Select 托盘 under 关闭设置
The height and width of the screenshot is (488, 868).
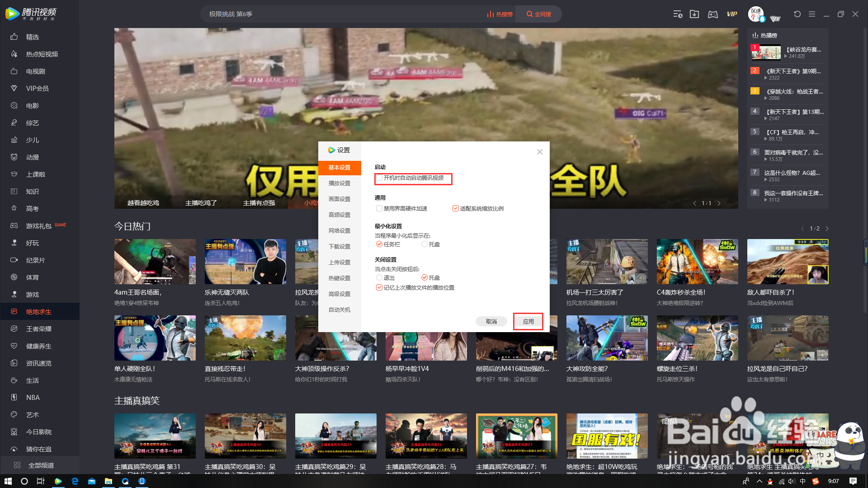coord(424,277)
